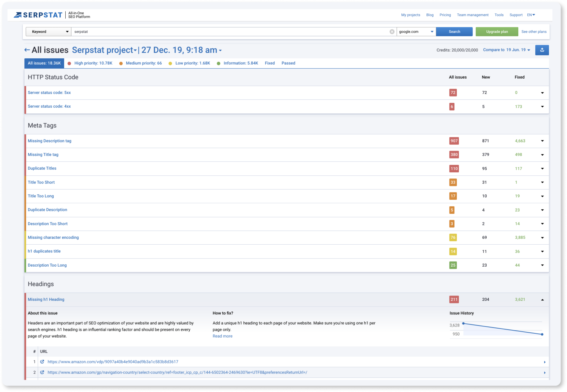Filter by Information issues
Viewport: 567px width, 392px height.
pyautogui.click(x=238, y=63)
